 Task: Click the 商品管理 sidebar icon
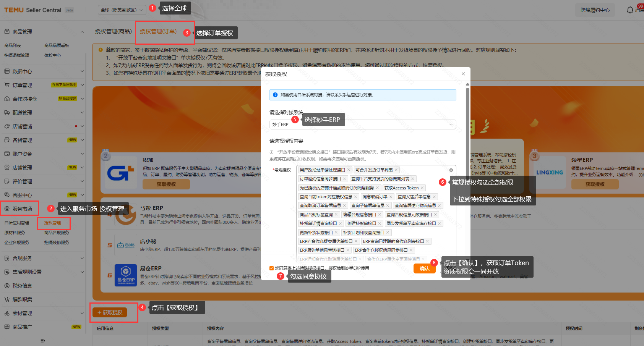[7, 32]
